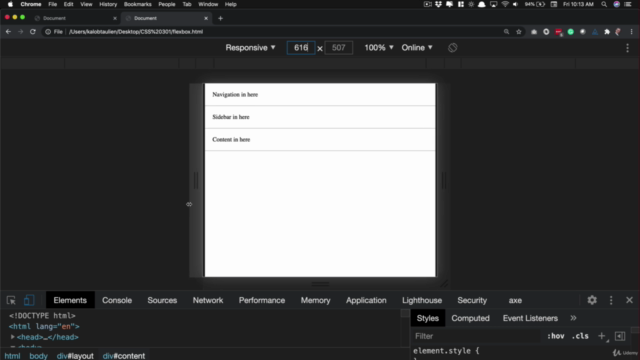Viewport: 640px width, 360px height.
Task: Open the History menu in menu bar
Action: 108,4
